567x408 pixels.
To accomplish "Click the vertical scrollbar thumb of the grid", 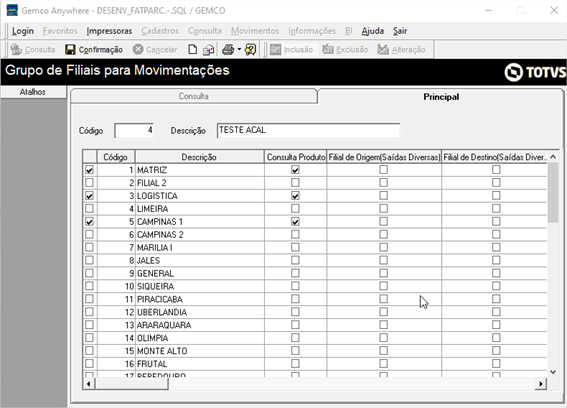I will [553, 193].
